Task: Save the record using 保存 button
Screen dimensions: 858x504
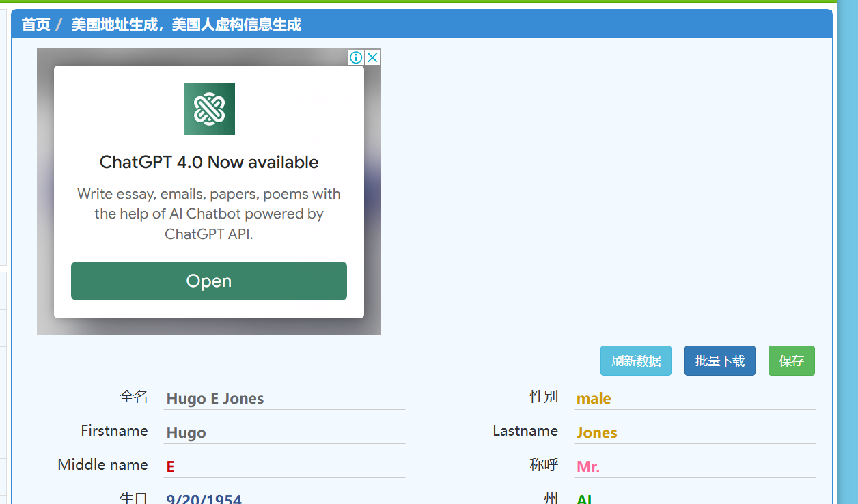Action: pos(791,361)
